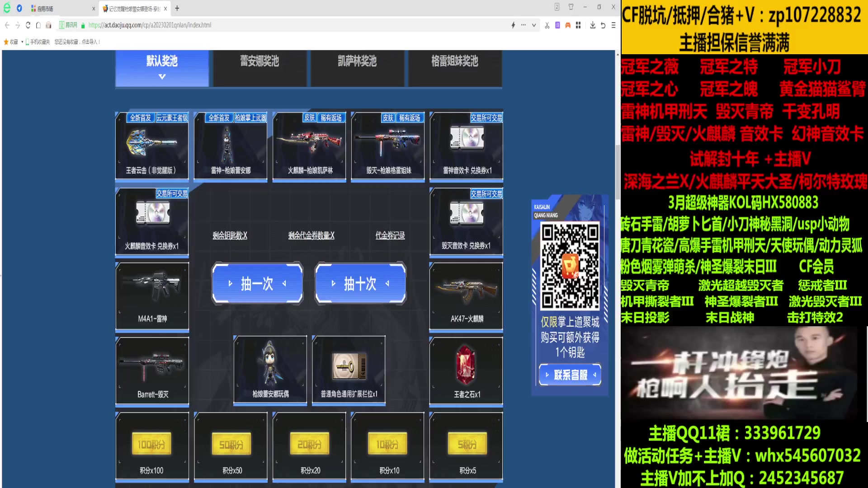Open the 剩余钥匙数X link

pos(230,235)
